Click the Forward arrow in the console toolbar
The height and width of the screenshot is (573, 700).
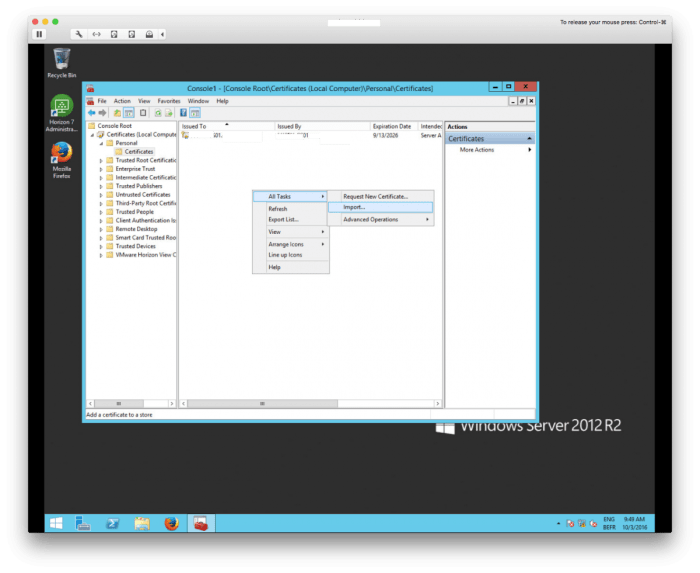pos(102,113)
